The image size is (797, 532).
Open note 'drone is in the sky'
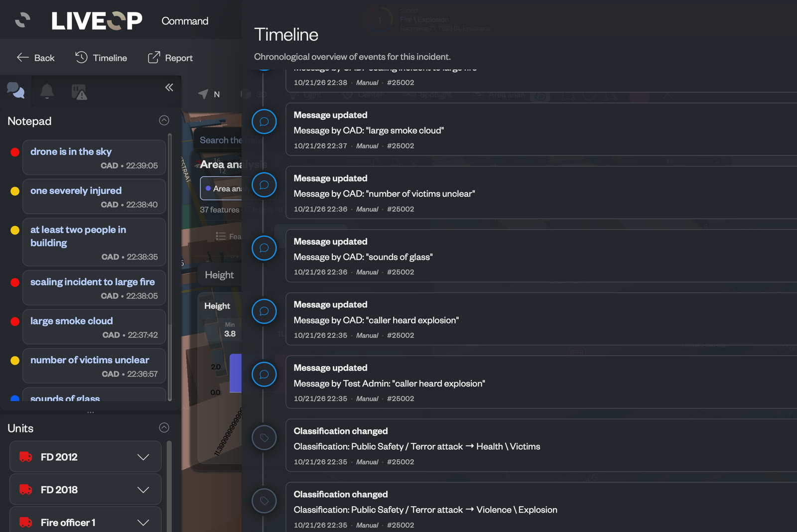[x=94, y=157]
